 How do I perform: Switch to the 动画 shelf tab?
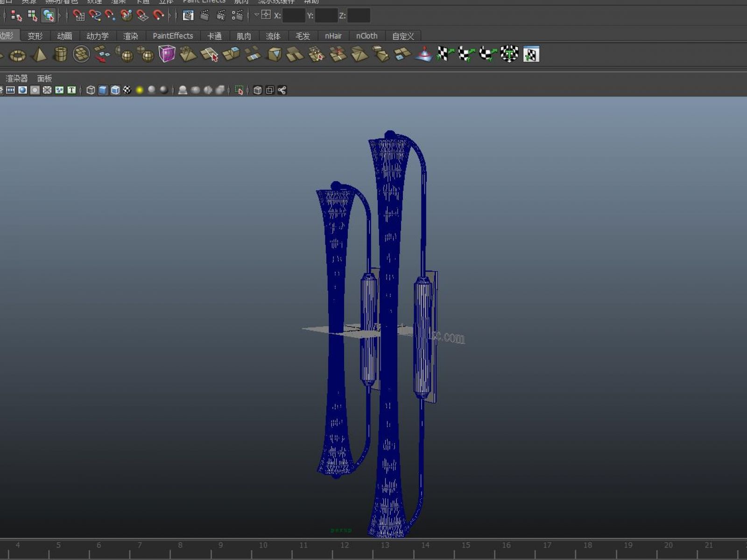(64, 36)
